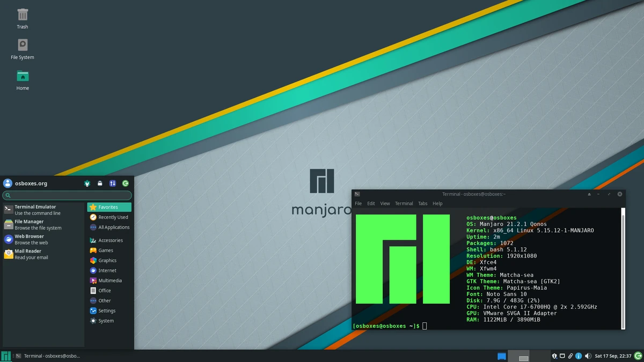Screen dimensions: 644x362
Task: Browse the Accessories category
Action: click(109, 240)
